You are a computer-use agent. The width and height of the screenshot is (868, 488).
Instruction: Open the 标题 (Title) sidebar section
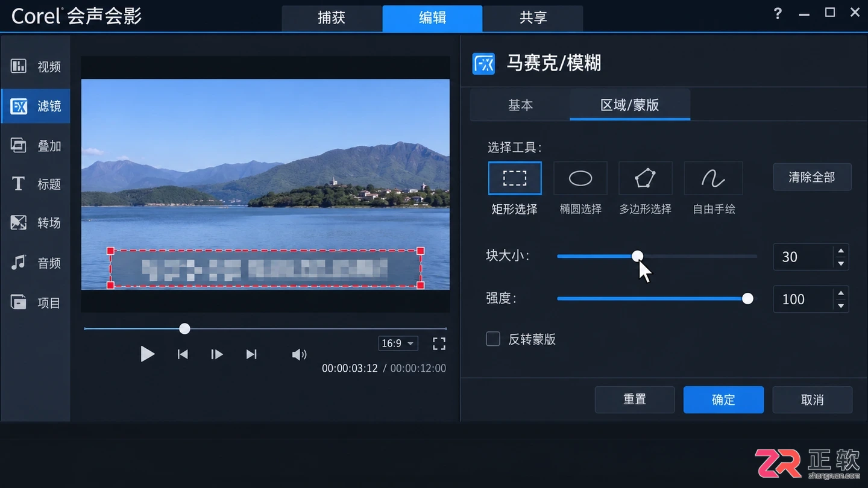pyautogui.click(x=36, y=184)
